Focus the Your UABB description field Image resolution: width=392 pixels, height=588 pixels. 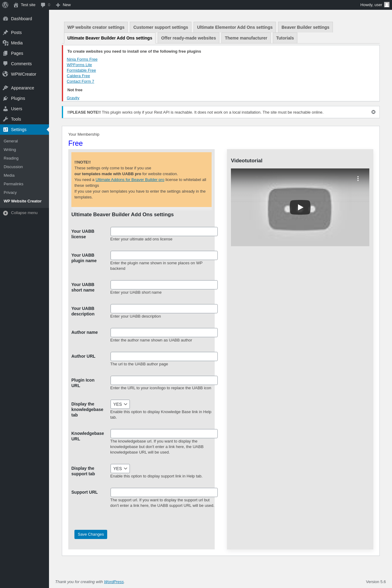164,309
